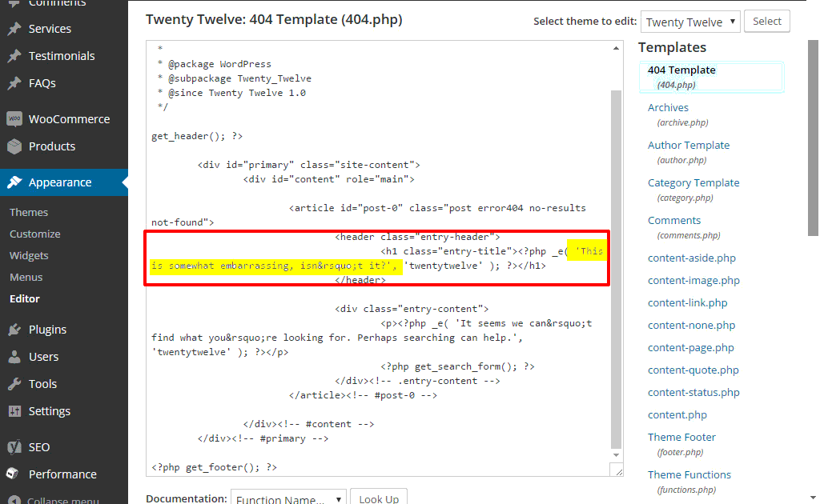The height and width of the screenshot is (504, 820).
Task: Open the Performance menu
Action: [64, 474]
